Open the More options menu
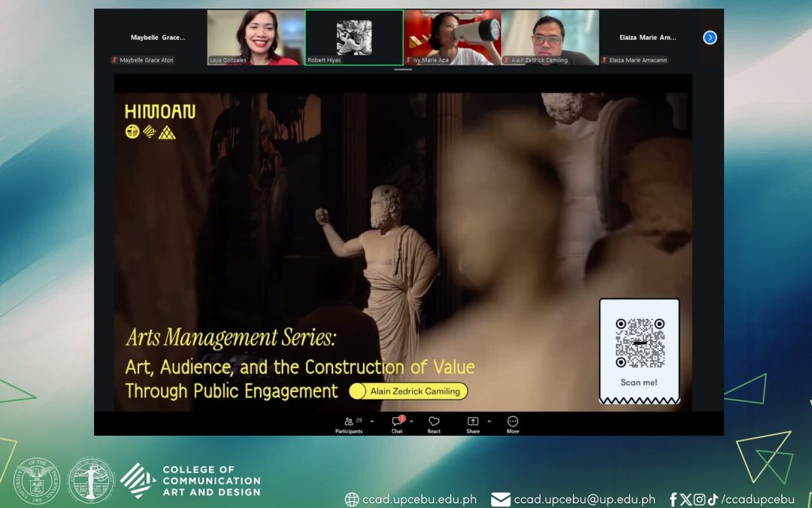This screenshot has height=508, width=812. [x=512, y=421]
